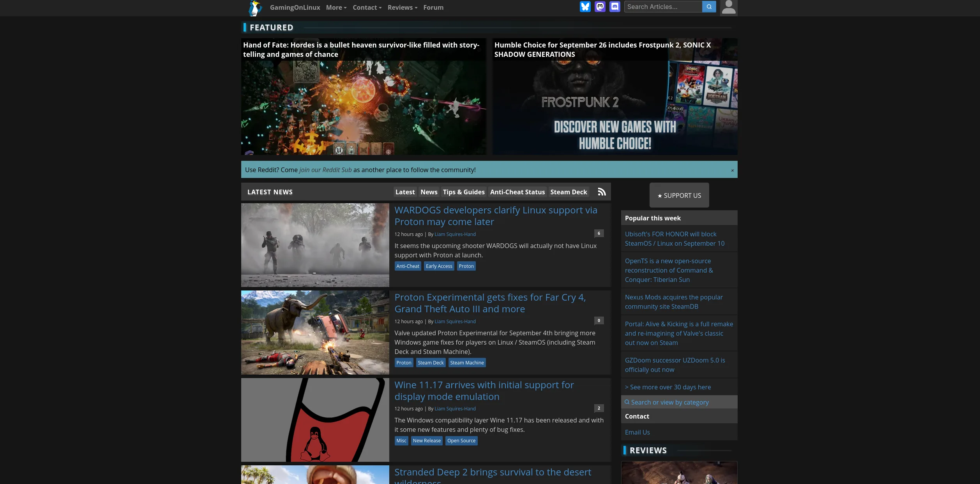Open the user account avatar icon
The image size is (980, 484).
(728, 8)
